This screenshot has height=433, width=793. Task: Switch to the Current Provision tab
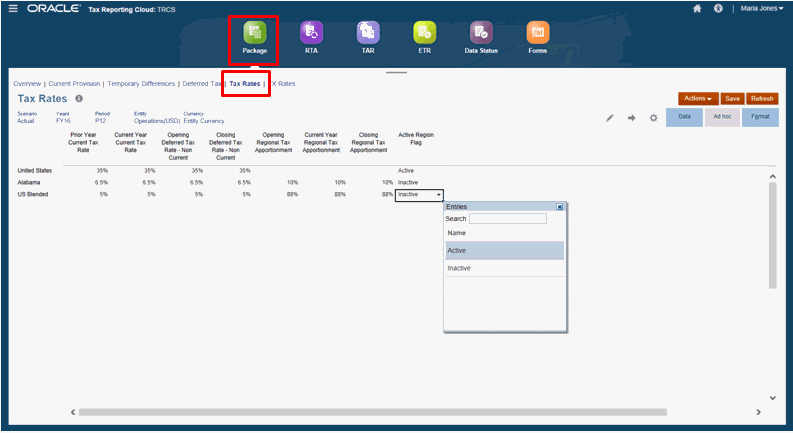point(74,84)
